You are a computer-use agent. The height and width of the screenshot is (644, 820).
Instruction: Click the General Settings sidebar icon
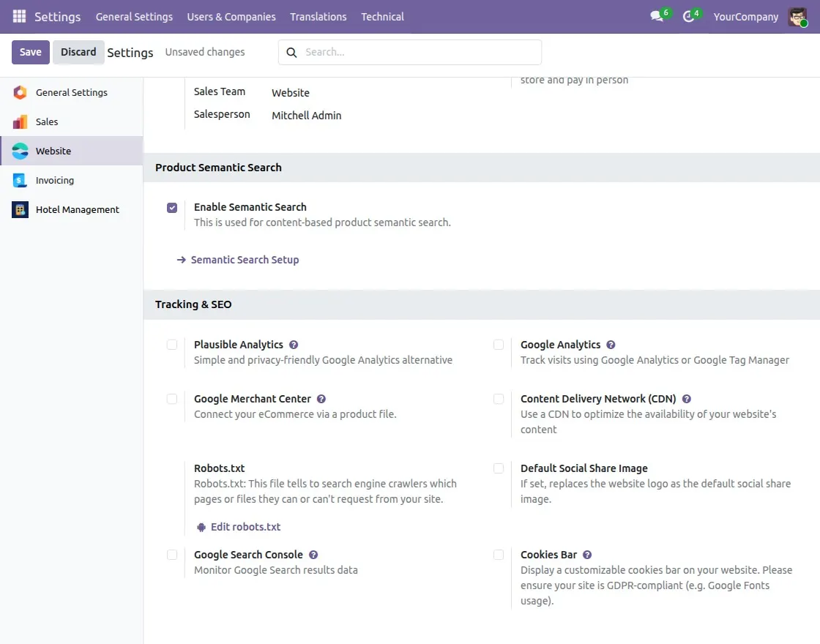[x=20, y=92]
